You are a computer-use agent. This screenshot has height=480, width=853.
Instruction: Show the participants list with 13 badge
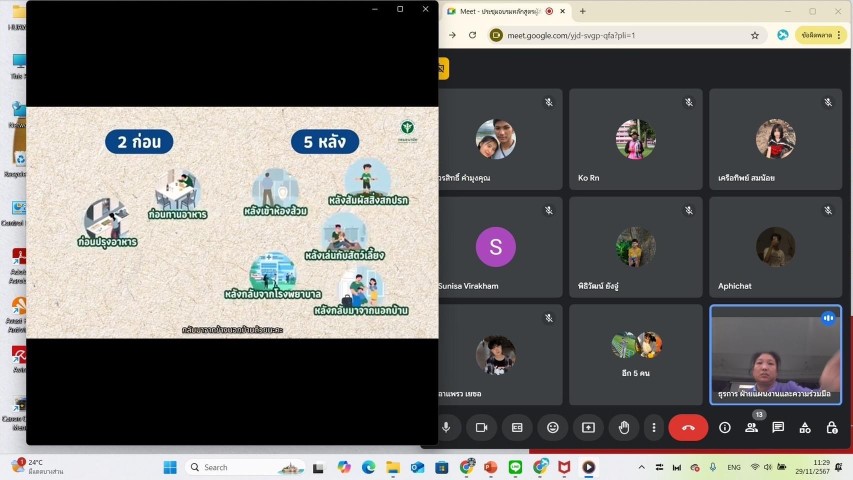click(752, 427)
